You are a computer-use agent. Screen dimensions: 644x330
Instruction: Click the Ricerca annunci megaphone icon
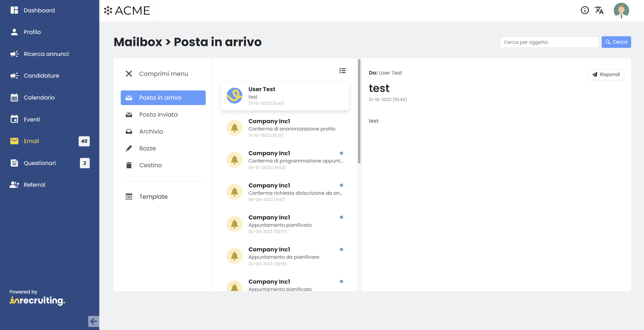14,54
